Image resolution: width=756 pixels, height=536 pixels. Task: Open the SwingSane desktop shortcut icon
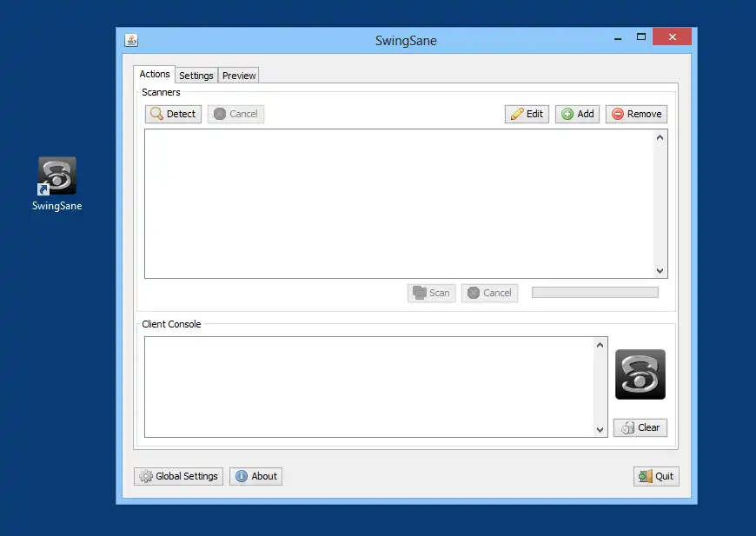coord(56,183)
